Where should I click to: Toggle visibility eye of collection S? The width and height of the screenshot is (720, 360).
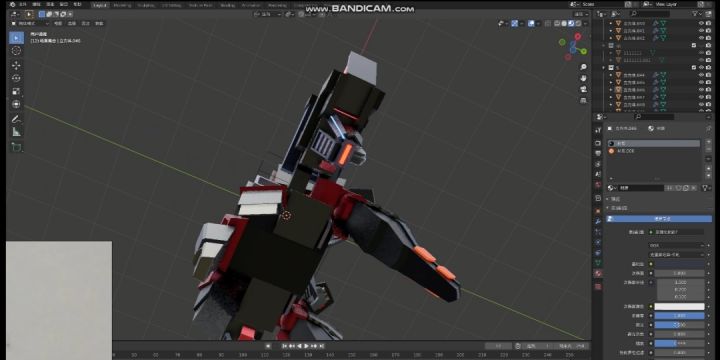tap(701, 68)
